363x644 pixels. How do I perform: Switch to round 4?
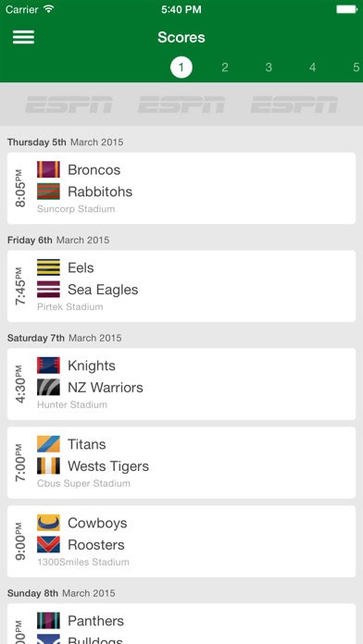312,68
